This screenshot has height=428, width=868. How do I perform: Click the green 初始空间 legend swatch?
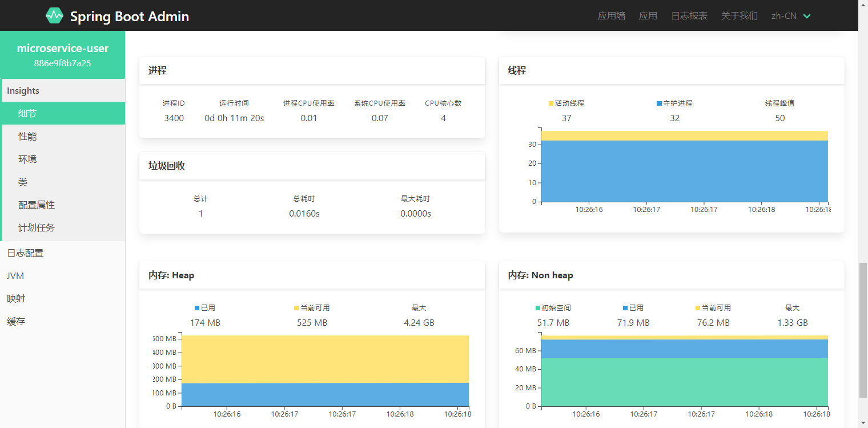click(538, 308)
